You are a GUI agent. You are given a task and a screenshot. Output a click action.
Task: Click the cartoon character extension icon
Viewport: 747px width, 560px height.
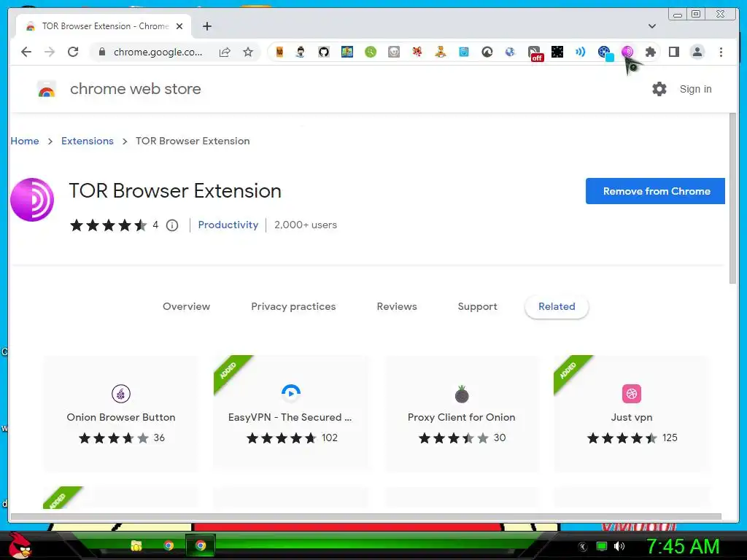coord(301,52)
